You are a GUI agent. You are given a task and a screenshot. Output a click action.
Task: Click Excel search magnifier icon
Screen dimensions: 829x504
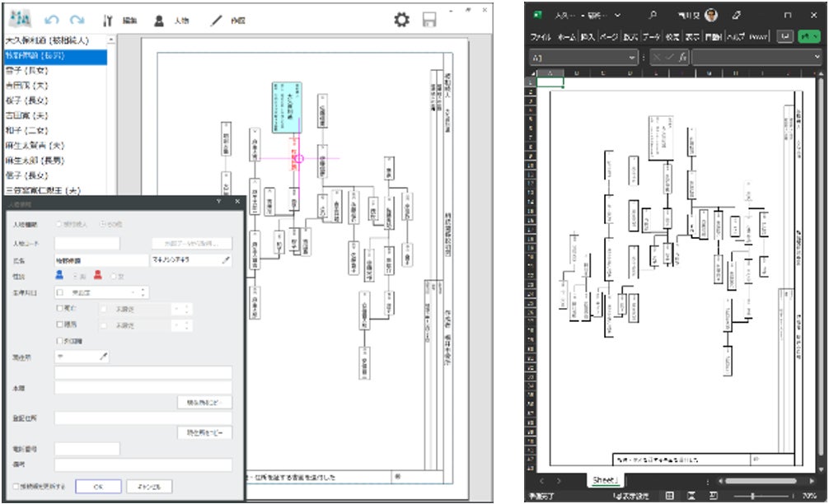[x=653, y=15]
